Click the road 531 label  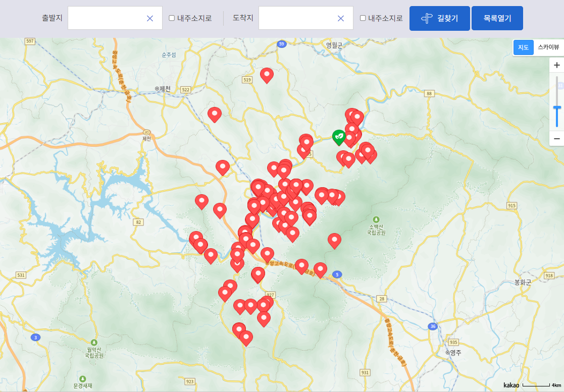[x=21, y=275]
